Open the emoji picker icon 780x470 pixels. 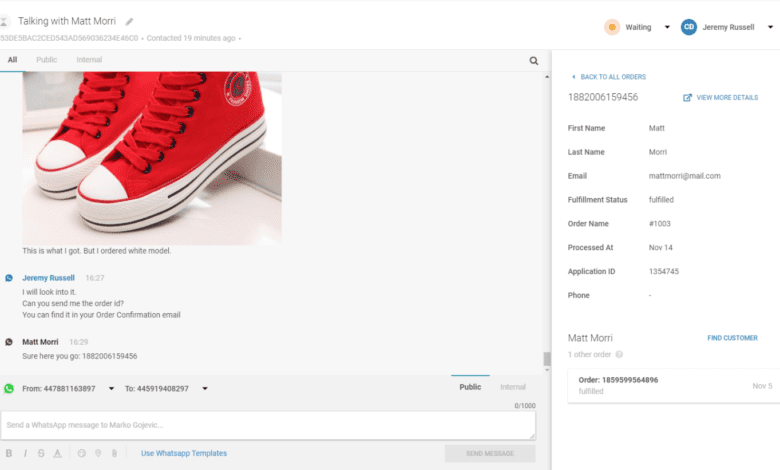point(82,453)
